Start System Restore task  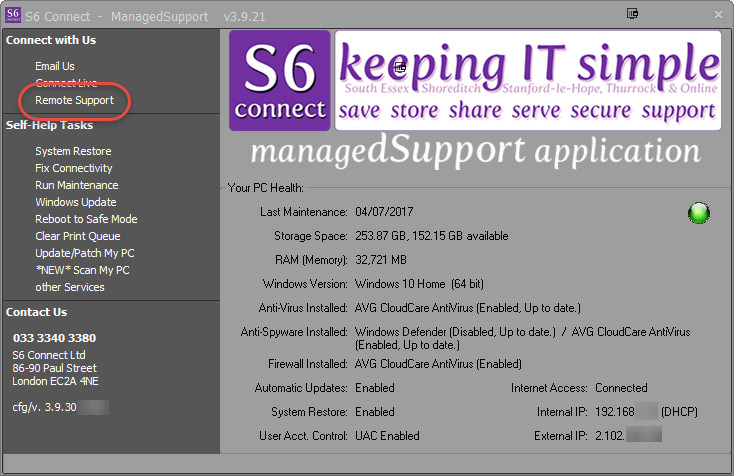(x=73, y=151)
